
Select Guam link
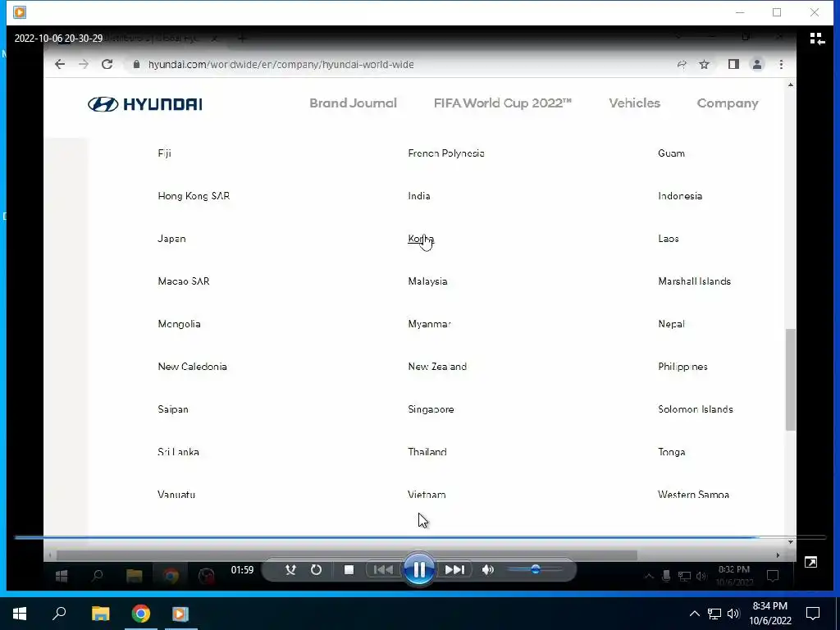(671, 153)
